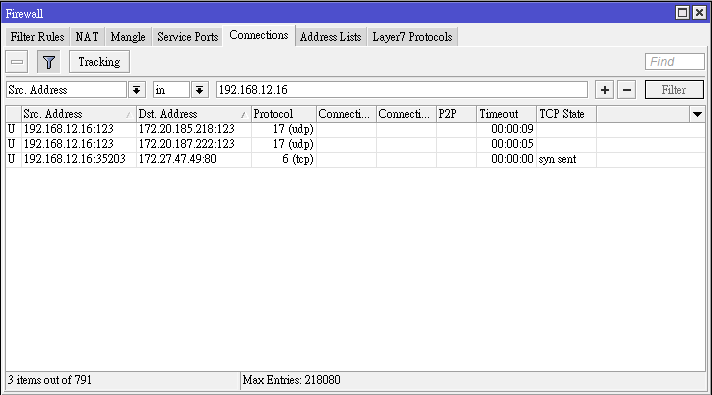Viewport: 712px width, 395px height.
Task: Sort by TCP State column header
Action: pos(566,114)
